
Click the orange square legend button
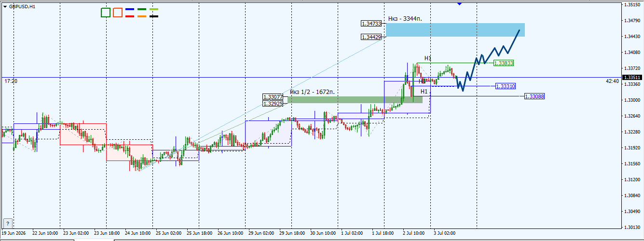(x=118, y=13)
